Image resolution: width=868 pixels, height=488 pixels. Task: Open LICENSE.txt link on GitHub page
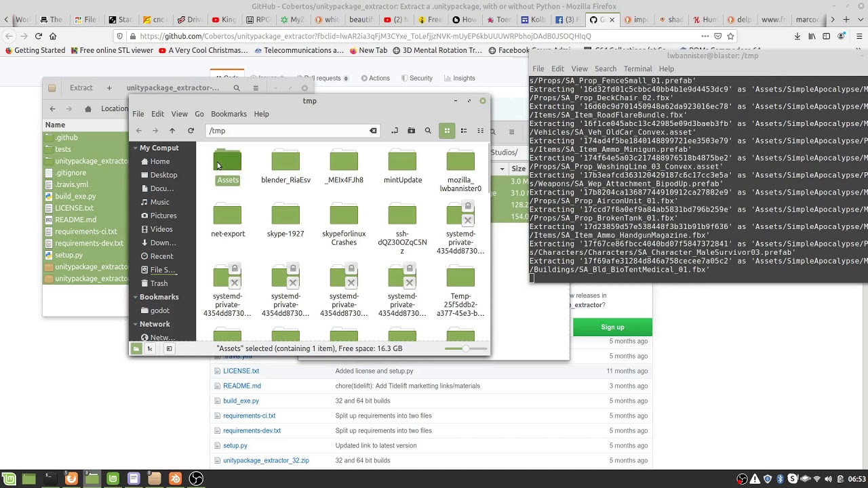[x=241, y=371]
